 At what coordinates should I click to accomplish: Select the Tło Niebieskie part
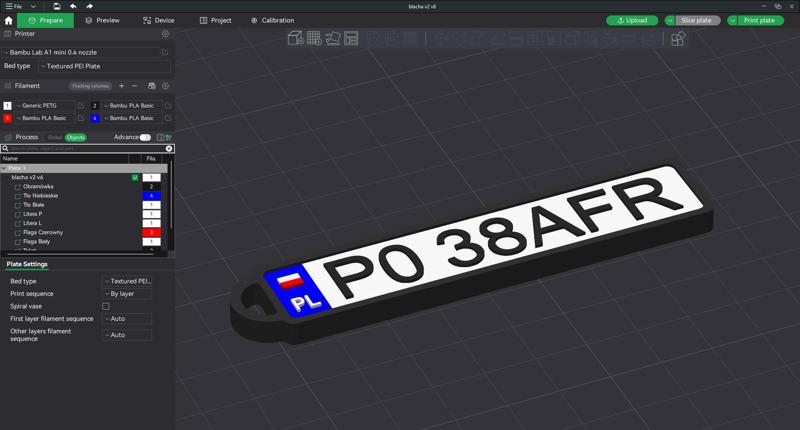[40, 196]
